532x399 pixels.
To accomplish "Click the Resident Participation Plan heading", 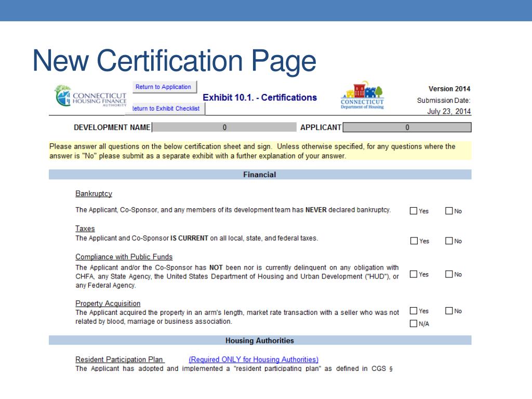I will (x=119, y=360).
